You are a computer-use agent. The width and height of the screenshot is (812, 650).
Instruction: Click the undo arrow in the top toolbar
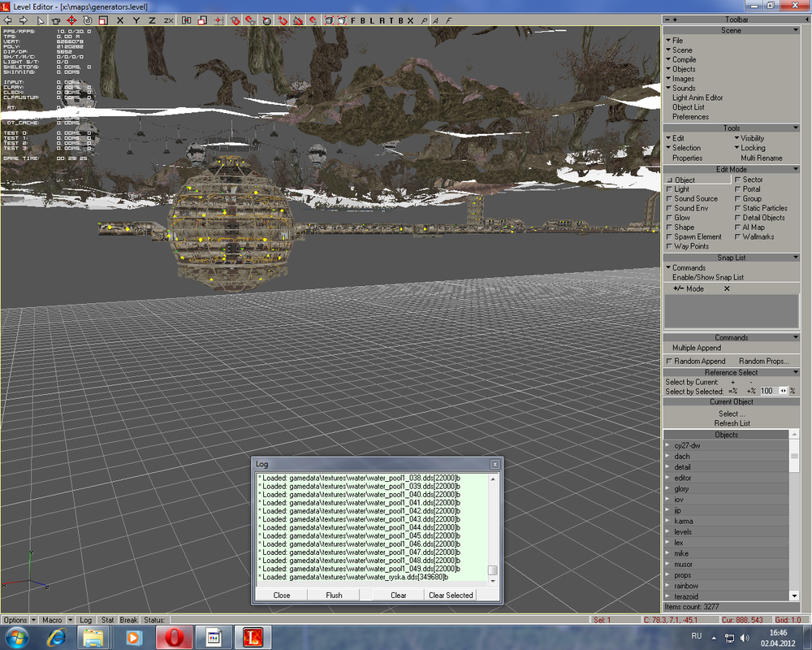[7, 20]
